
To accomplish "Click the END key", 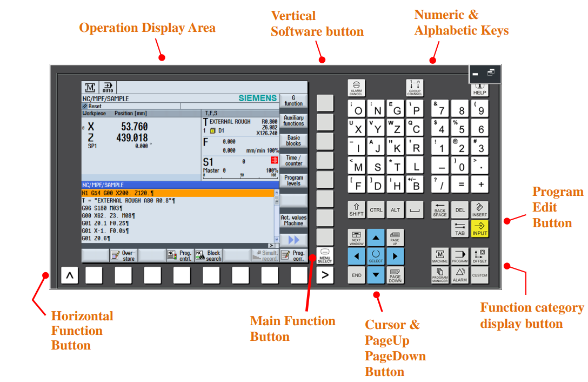I will coord(356,275).
